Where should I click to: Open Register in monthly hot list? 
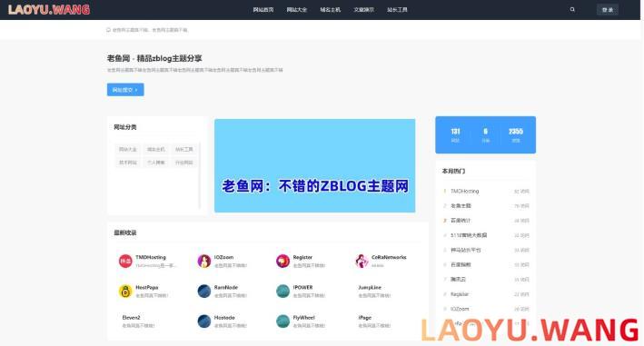tap(460, 294)
